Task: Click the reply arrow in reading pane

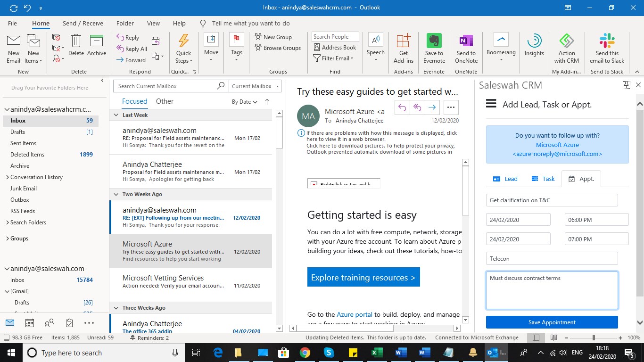Action: (x=402, y=107)
